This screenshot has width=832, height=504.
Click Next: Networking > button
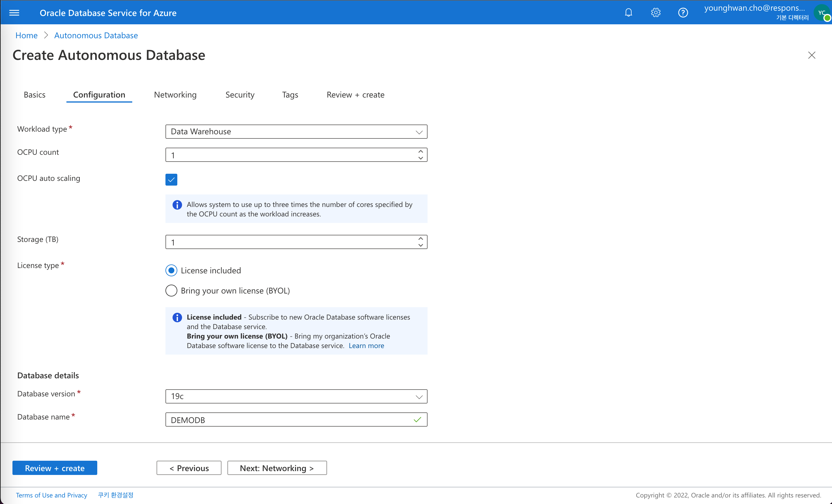coord(277,468)
